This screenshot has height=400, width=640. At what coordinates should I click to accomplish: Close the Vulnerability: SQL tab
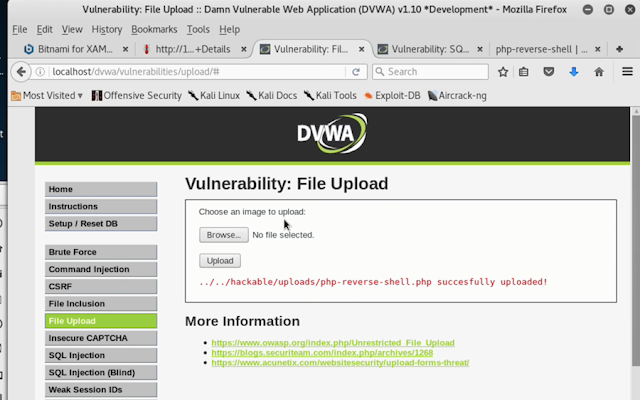coord(480,49)
